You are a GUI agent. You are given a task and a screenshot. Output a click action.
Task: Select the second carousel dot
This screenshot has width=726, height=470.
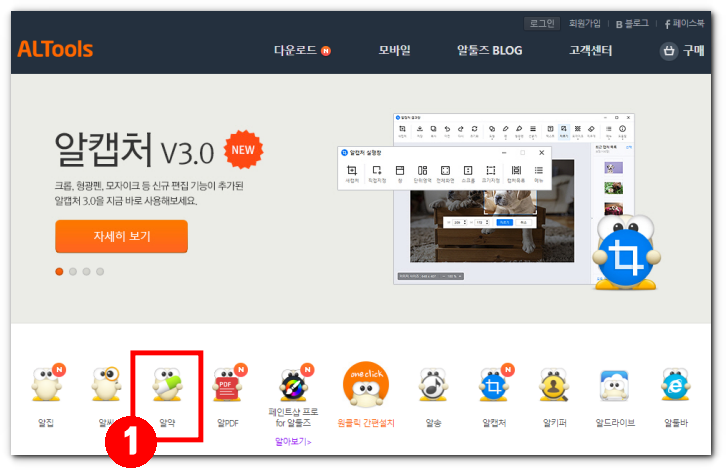73,271
